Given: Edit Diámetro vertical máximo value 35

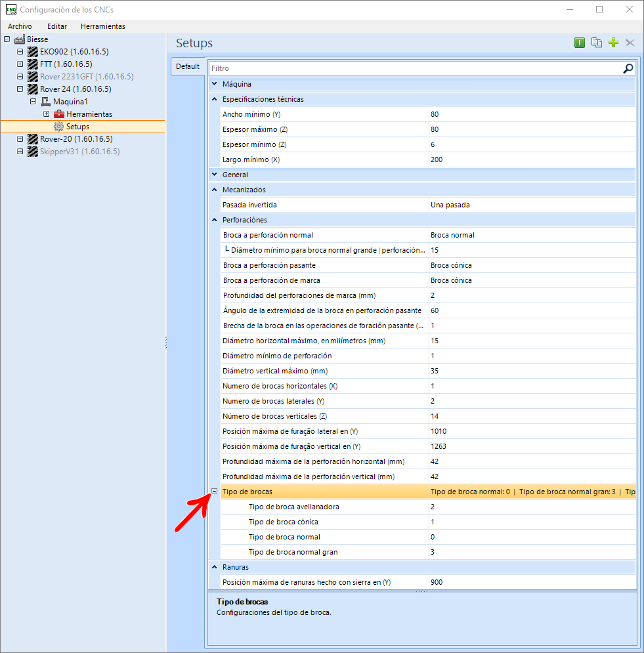Looking at the screenshot, I should pos(532,371).
